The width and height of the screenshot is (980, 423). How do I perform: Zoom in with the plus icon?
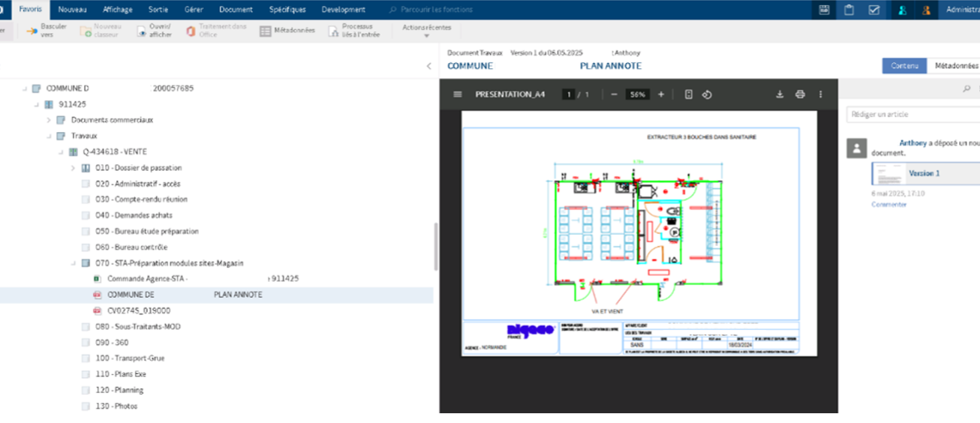tap(661, 94)
